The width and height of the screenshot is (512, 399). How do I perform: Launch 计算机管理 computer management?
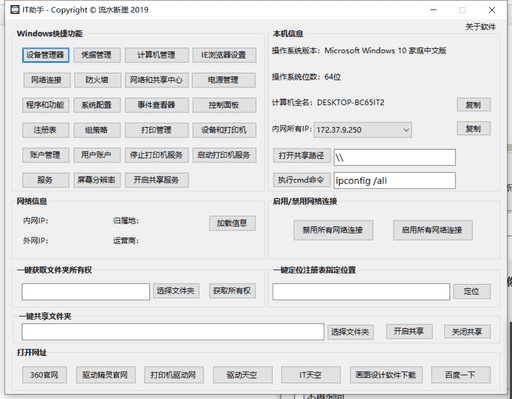[157, 55]
